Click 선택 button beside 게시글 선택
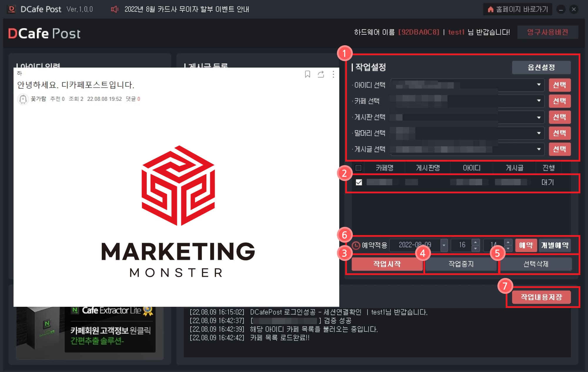Image resolution: width=588 pixels, height=372 pixels. click(x=559, y=149)
